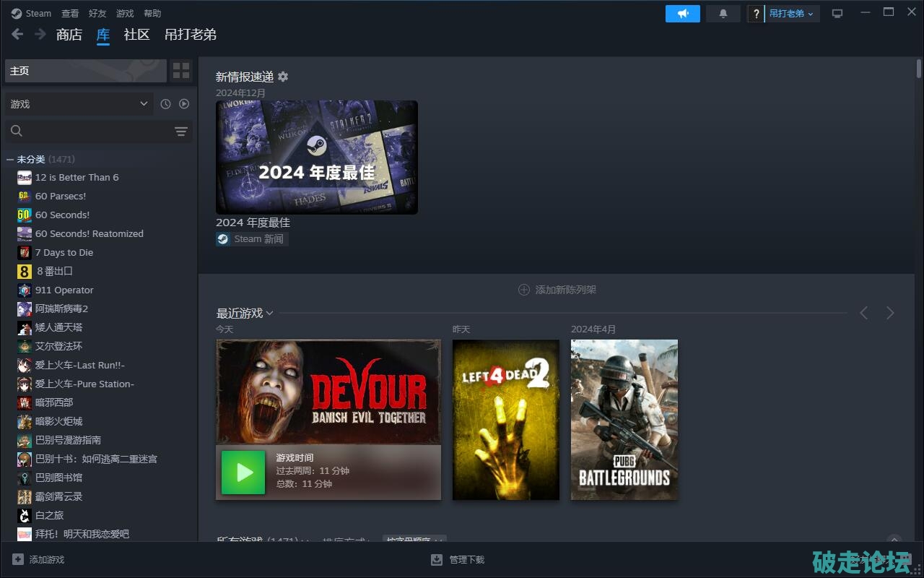Image resolution: width=924 pixels, height=578 pixels.
Task: Click the recent activity clock icon
Action: coord(165,104)
